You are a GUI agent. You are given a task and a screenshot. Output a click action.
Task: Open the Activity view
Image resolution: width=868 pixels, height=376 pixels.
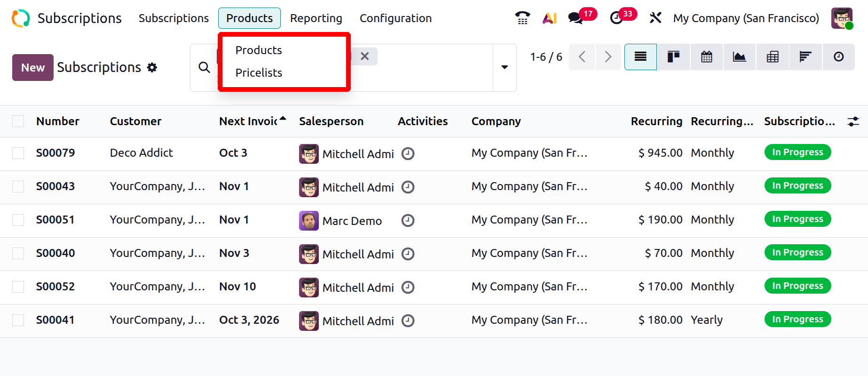(x=838, y=57)
